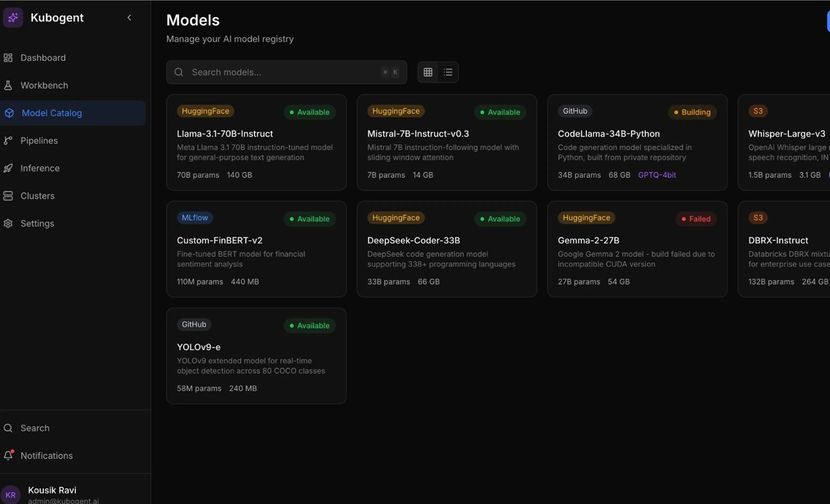Click Available status on Mistral-7B-Instruct card
Screen dimensions: 830x504
tap(500, 112)
